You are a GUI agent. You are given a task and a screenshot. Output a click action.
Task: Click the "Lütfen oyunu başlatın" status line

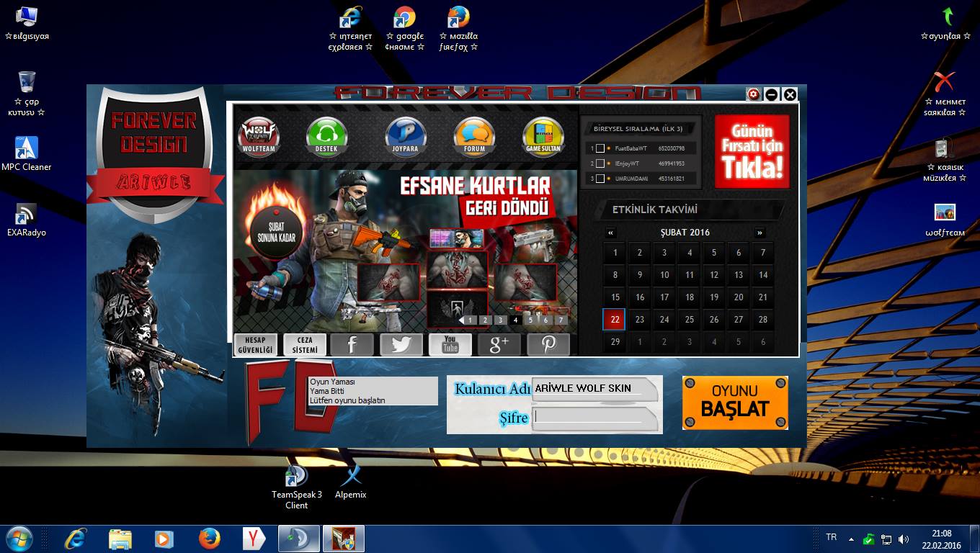pos(348,400)
